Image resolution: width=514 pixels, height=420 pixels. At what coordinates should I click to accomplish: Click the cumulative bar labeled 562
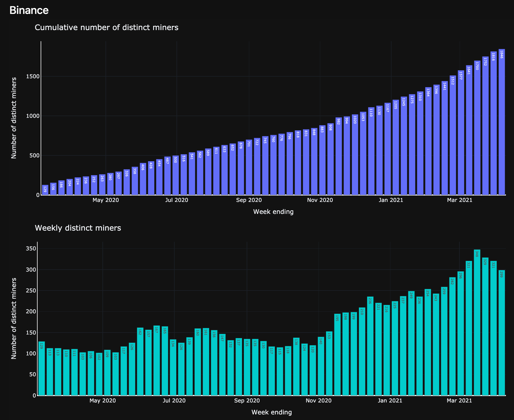tap(200, 173)
